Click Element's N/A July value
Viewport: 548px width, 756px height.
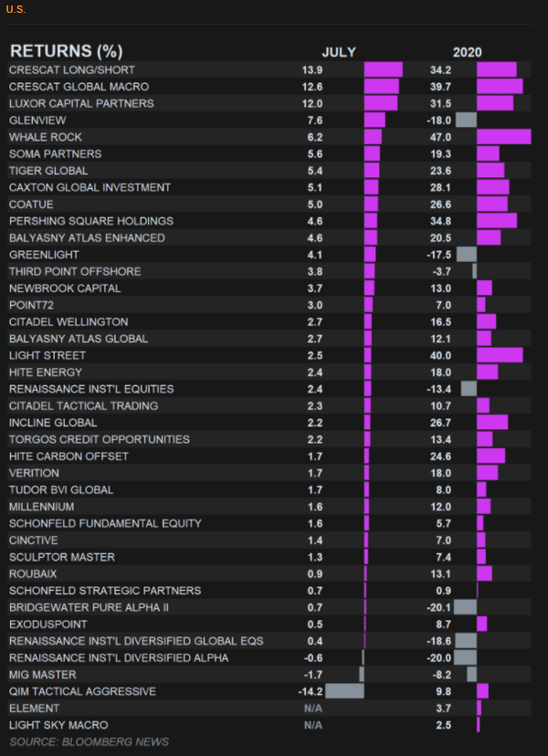(x=313, y=709)
